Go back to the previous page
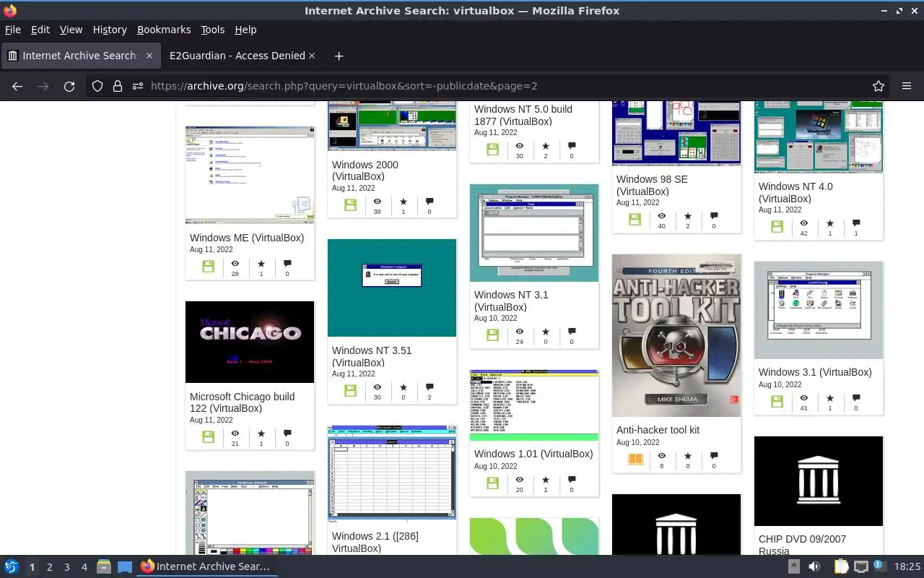 pos(17,86)
